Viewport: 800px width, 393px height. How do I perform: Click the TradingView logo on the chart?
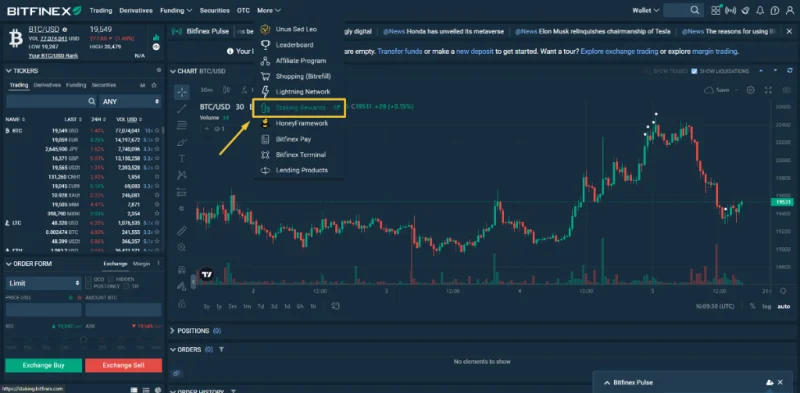click(x=206, y=275)
